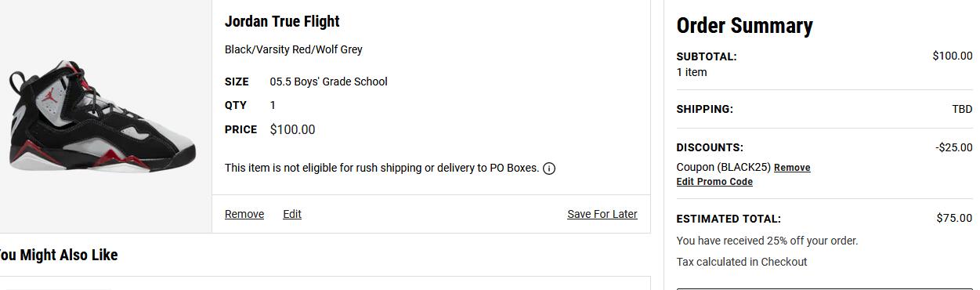The image size is (980, 290).
Task: Select the $100.00 item price text
Action: click(x=292, y=130)
